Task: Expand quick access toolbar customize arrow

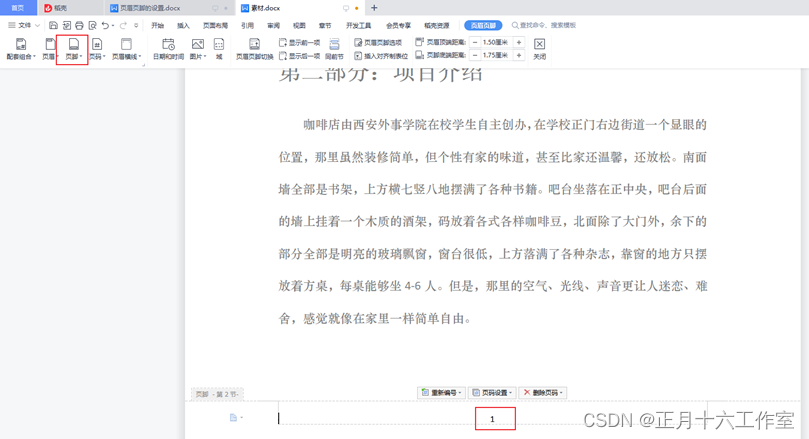Action: tap(136, 25)
